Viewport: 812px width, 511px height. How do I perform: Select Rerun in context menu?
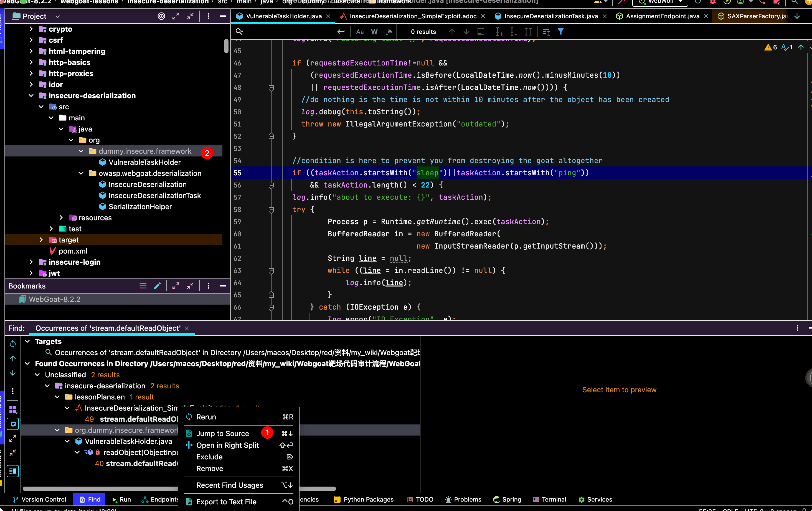(x=239, y=417)
